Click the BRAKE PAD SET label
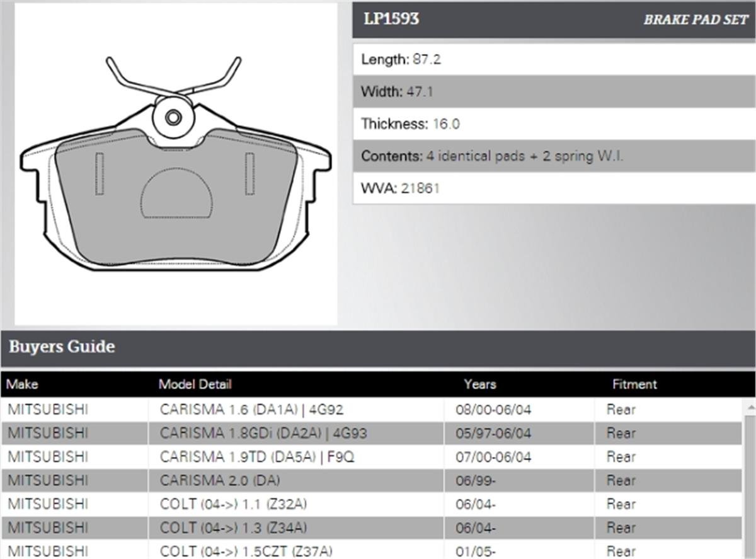Image resolution: width=756 pixels, height=559 pixels. pyautogui.click(x=695, y=20)
